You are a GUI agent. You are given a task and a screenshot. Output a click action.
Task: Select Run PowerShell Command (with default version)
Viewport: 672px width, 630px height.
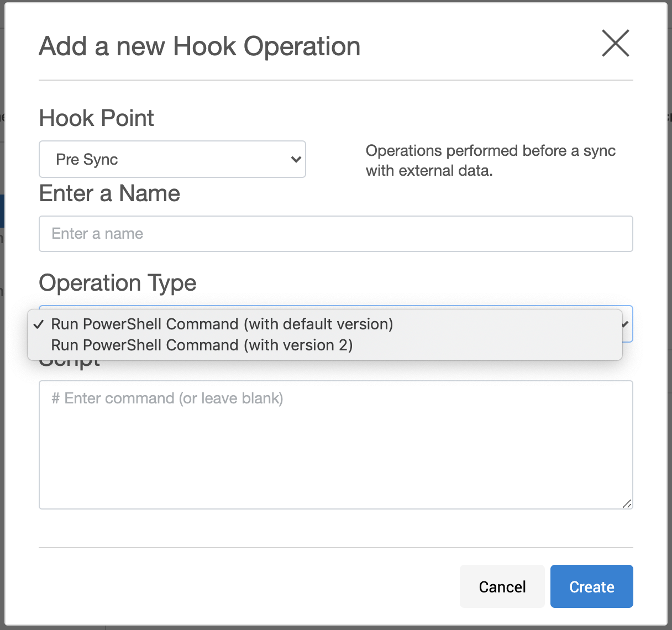[x=222, y=324]
